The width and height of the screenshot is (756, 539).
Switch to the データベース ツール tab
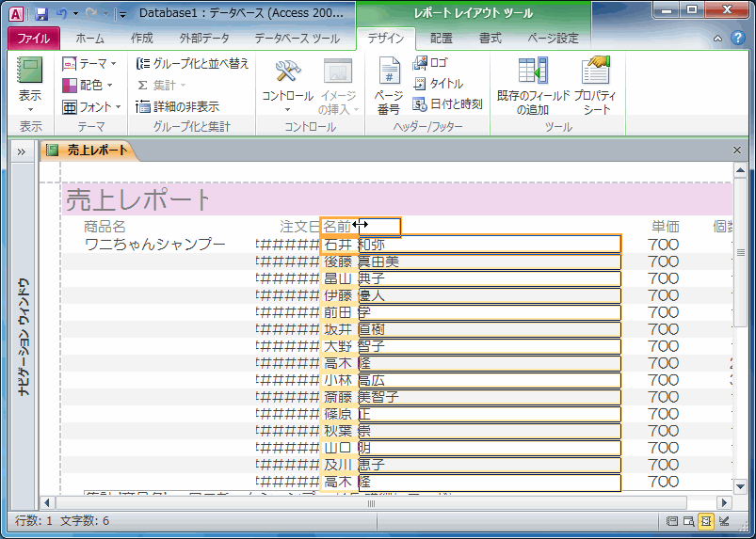tap(297, 38)
